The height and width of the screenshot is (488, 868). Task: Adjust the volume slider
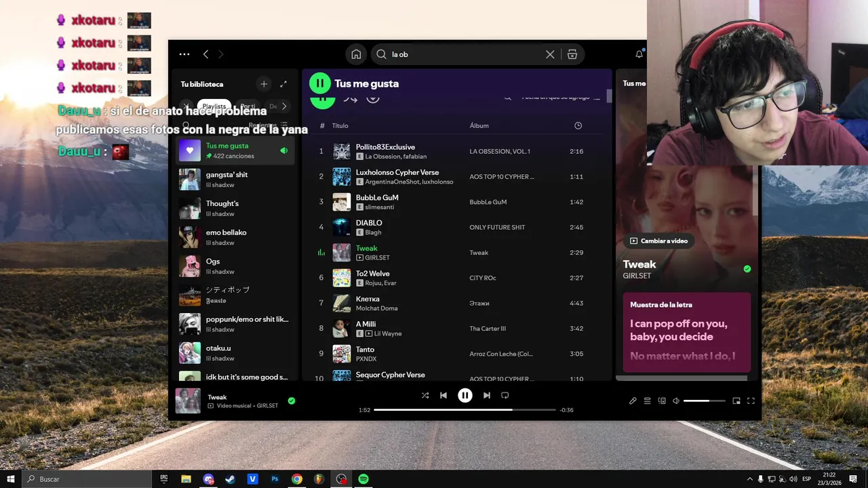[x=705, y=401]
